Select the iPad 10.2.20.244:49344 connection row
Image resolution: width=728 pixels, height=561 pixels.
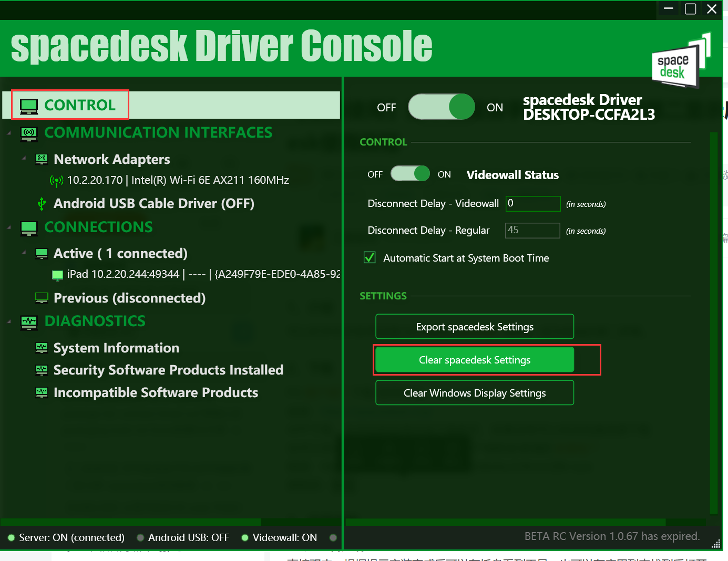coord(203,274)
